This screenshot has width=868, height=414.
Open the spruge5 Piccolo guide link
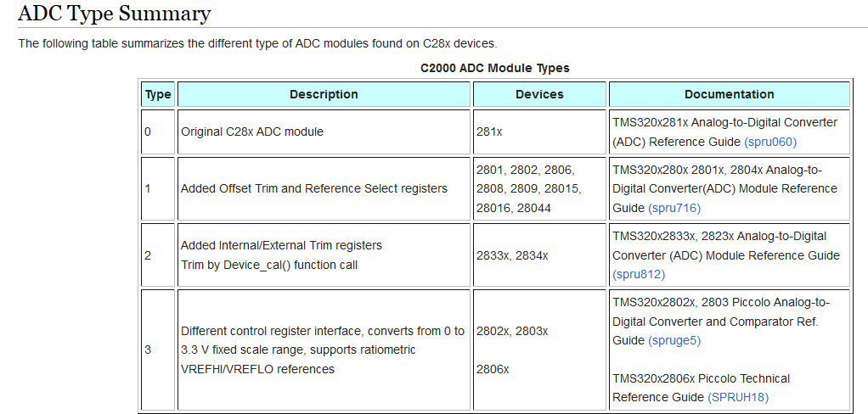674,340
